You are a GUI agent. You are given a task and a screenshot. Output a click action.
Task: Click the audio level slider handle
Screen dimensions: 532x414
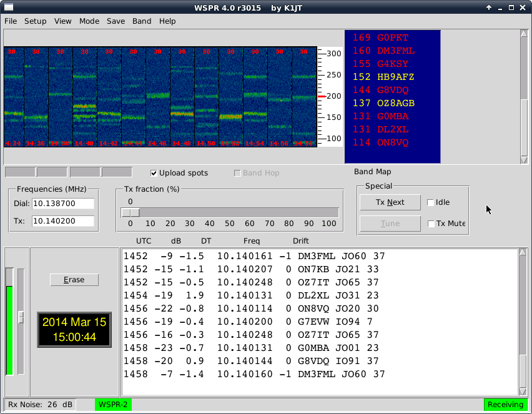point(21,317)
